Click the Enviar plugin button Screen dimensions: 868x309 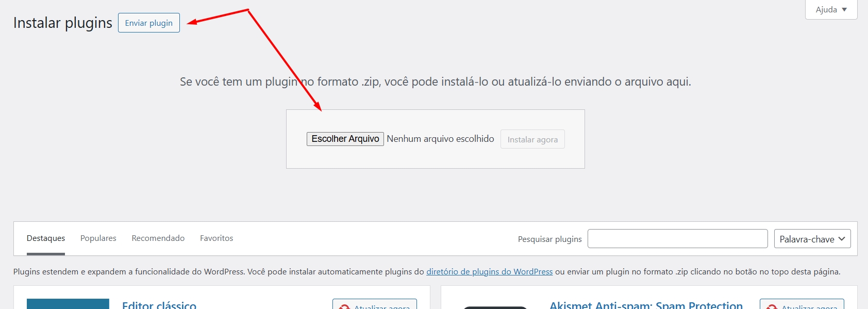coord(148,23)
